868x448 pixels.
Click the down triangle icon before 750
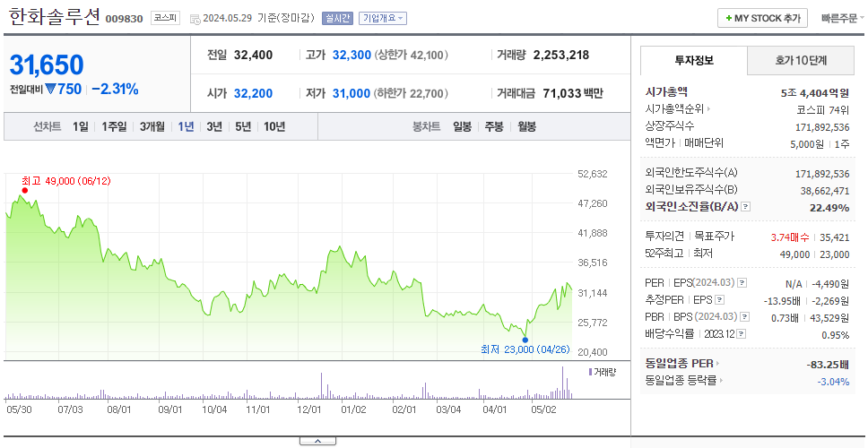click(51, 89)
